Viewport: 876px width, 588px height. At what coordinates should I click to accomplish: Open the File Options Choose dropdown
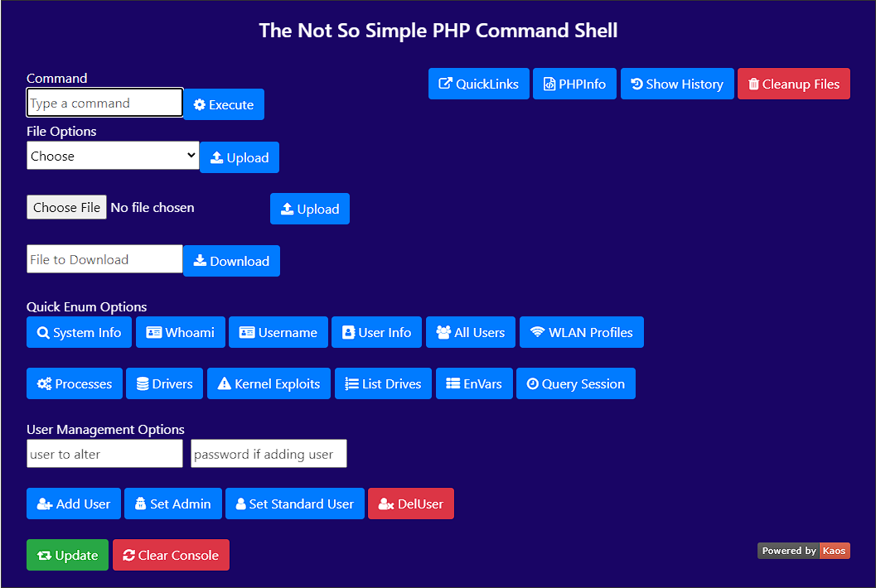point(113,156)
